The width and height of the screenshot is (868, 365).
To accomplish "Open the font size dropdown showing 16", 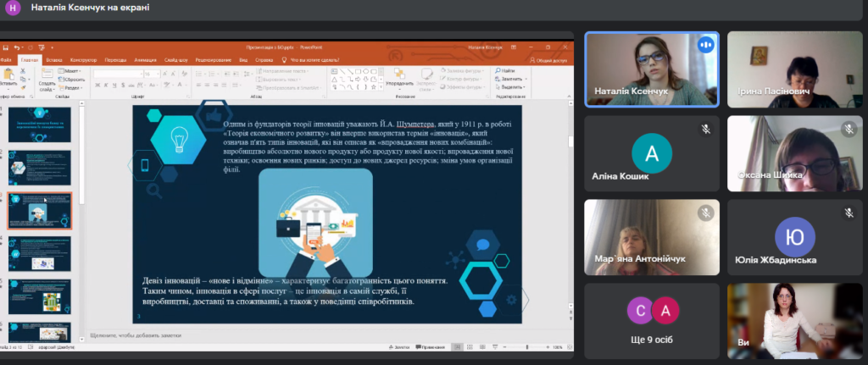I will (x=150, y=75).
